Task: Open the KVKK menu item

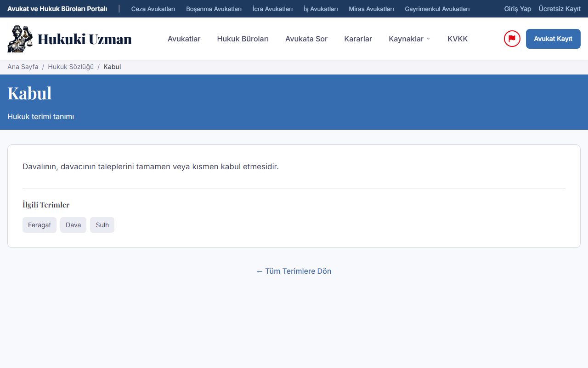Action: pyautogui.click(x=458, y=39)
